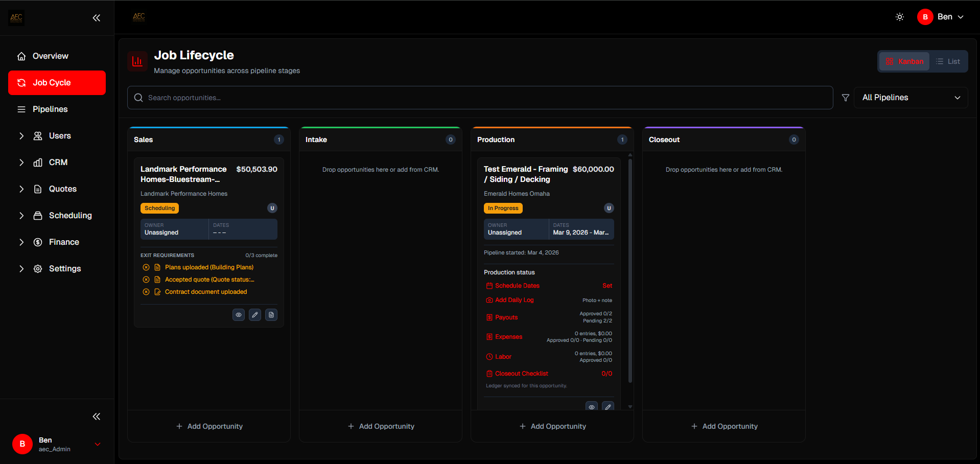This screenshot has width=980, height=464.
Task: Click the bottom sidebar double-chevron collapse icon
Action: click(96, 416)
